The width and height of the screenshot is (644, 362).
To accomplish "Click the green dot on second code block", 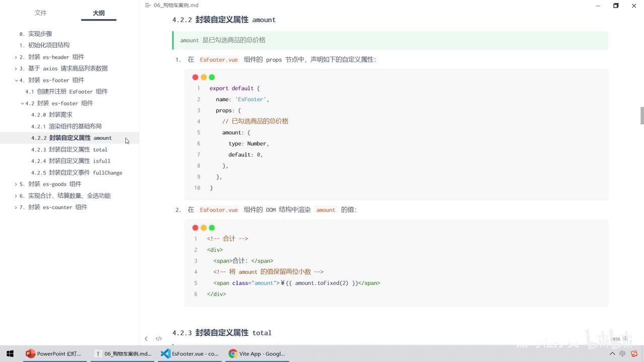I will point(212,228).
